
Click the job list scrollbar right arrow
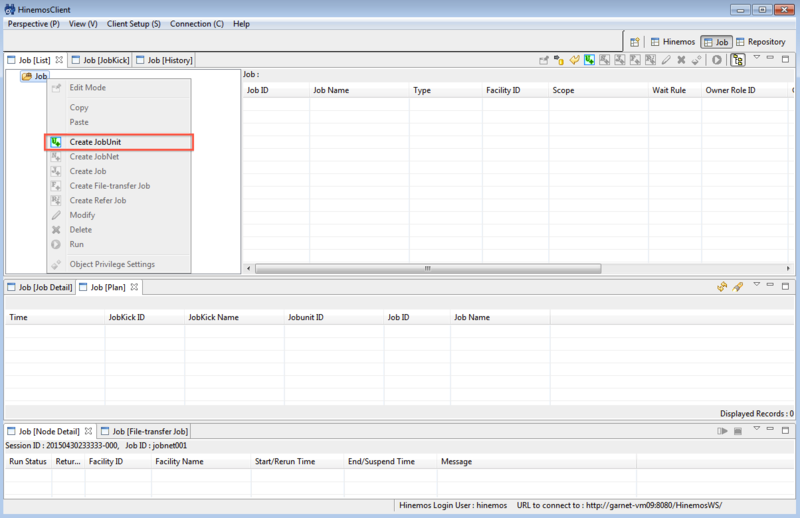[788, 268]
